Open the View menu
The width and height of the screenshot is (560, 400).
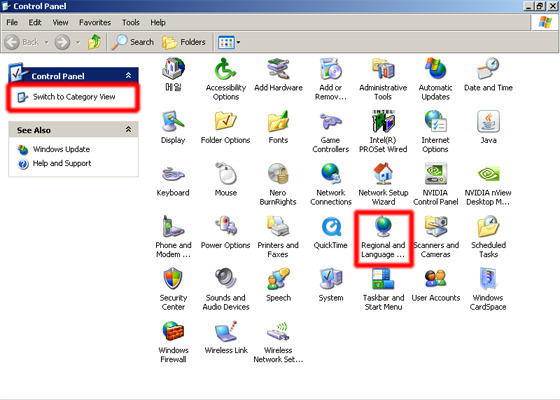click(60, 22)
